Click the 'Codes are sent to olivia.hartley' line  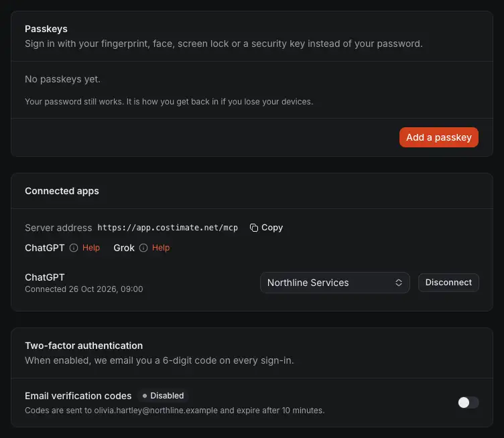pos(175,411)
